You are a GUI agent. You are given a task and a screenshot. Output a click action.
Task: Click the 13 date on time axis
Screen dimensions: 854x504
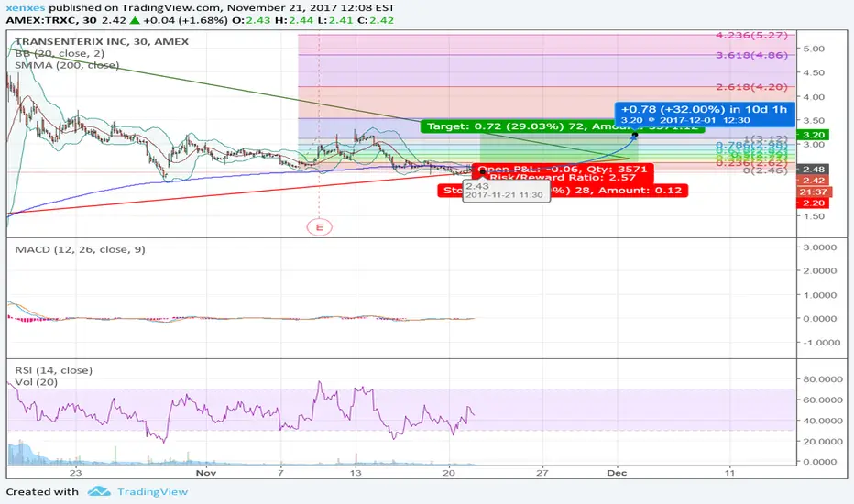[x=356, y=473]
